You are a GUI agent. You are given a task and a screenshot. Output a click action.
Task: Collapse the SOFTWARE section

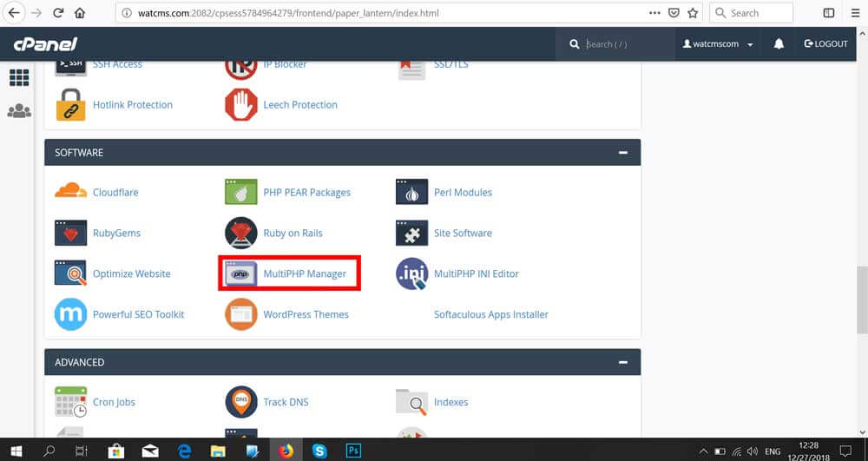point(623,152)
